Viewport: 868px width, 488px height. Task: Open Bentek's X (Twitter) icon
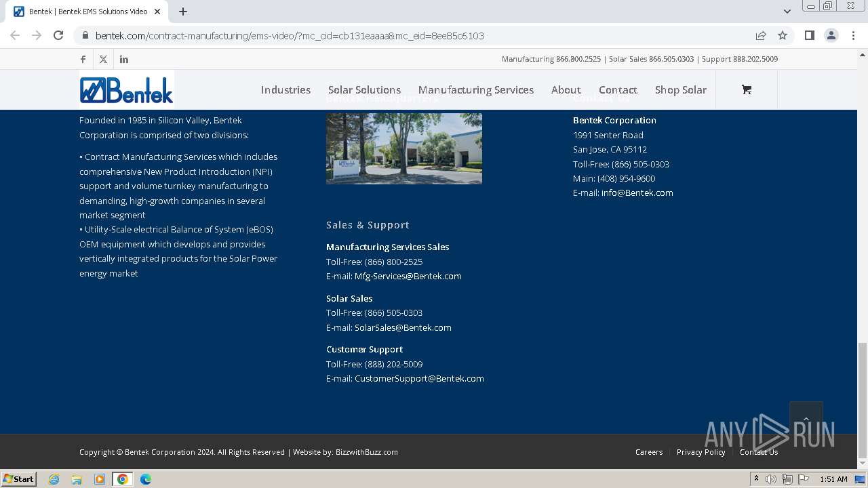tap(103, 59)
